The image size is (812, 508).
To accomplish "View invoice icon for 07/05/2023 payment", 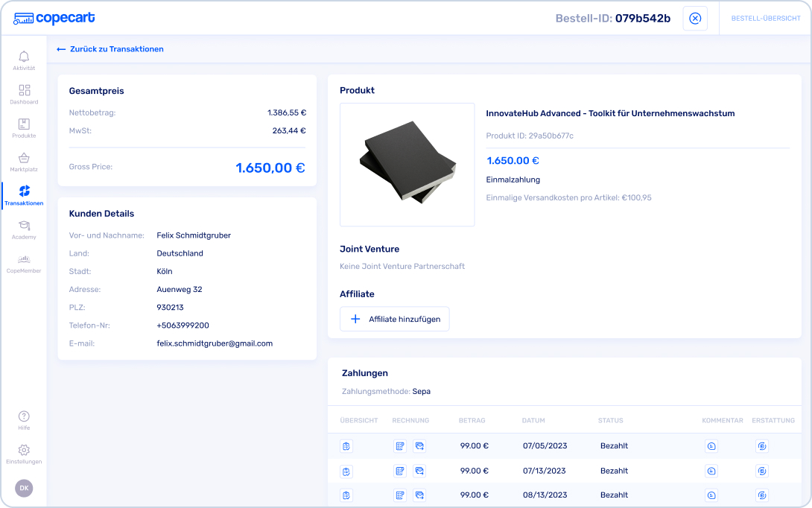I will pyautogui.click(x=400, y=446).
